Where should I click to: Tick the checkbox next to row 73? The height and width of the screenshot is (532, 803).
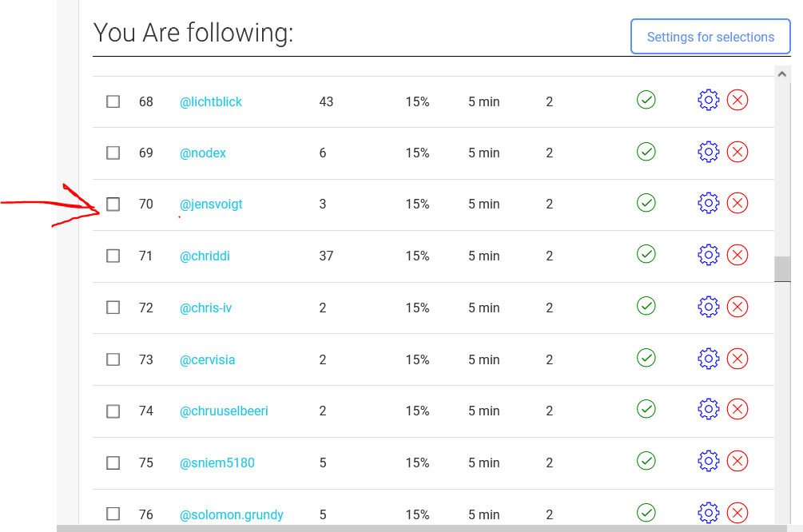point(113,359)
